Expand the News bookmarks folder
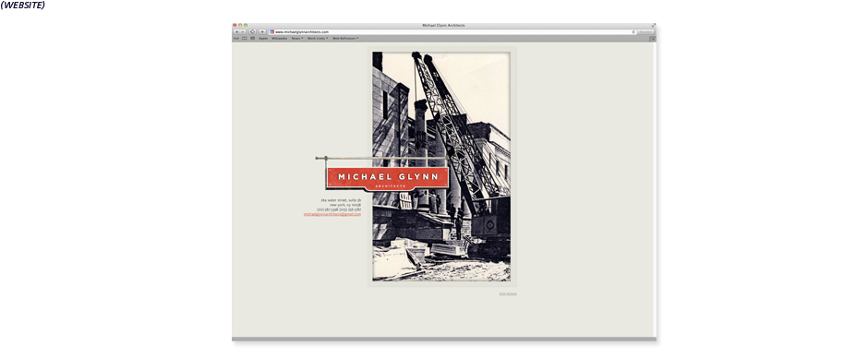The image size is (868, 358). point(297,38)
